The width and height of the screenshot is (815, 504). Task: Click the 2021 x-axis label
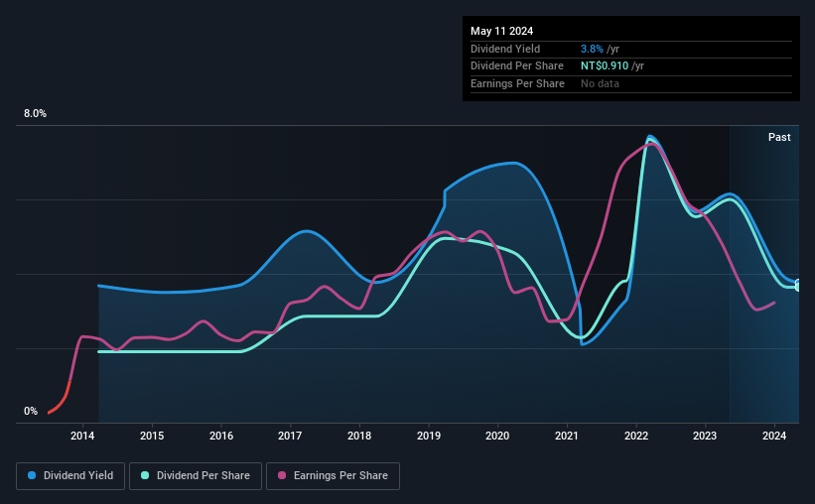point(567,436)
